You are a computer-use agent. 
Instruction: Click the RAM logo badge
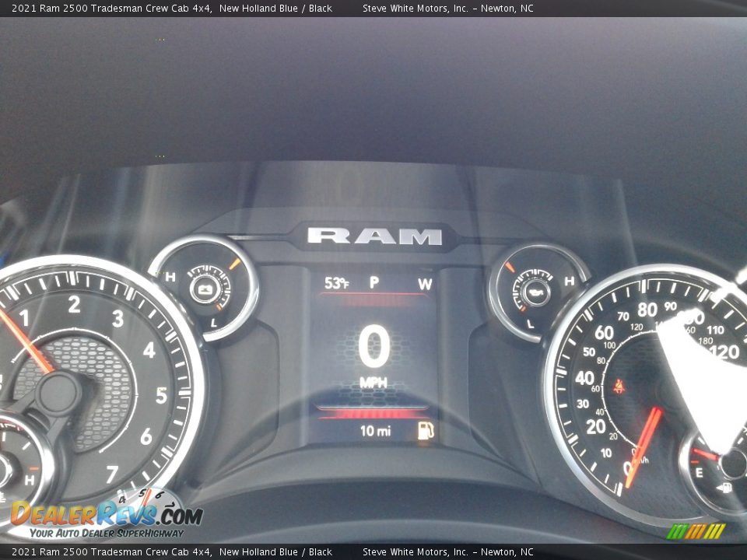(374, 236)
